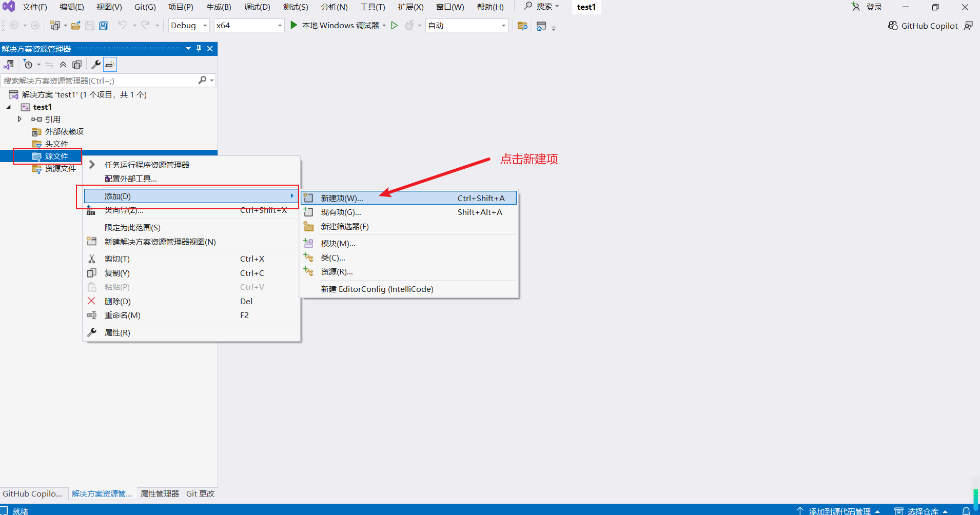Select 属性(R) in the context menu
The height and width of the screenshot is (515, 980).
[x=191, y=332]
